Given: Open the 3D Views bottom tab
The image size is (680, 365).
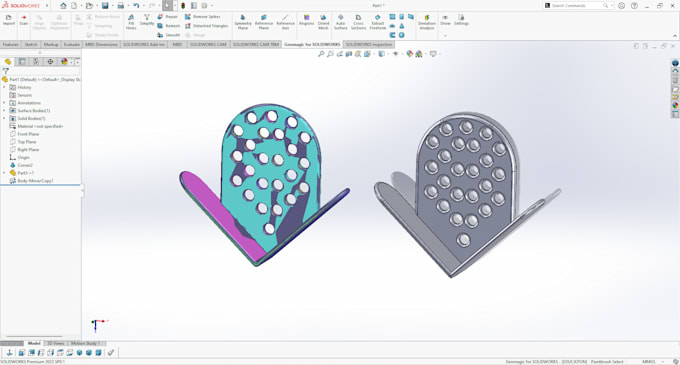Looking at the screenshot, I should tap(56, 343).
